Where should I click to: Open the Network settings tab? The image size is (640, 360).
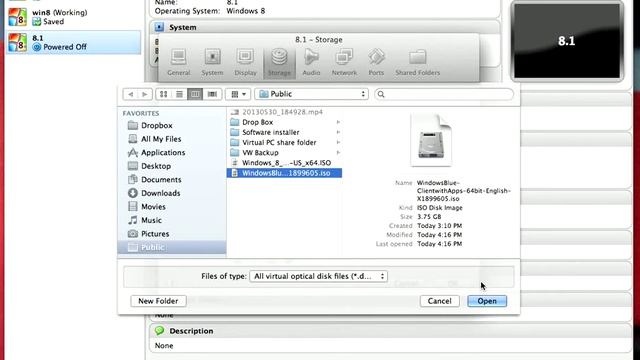(x=344, y=62)
